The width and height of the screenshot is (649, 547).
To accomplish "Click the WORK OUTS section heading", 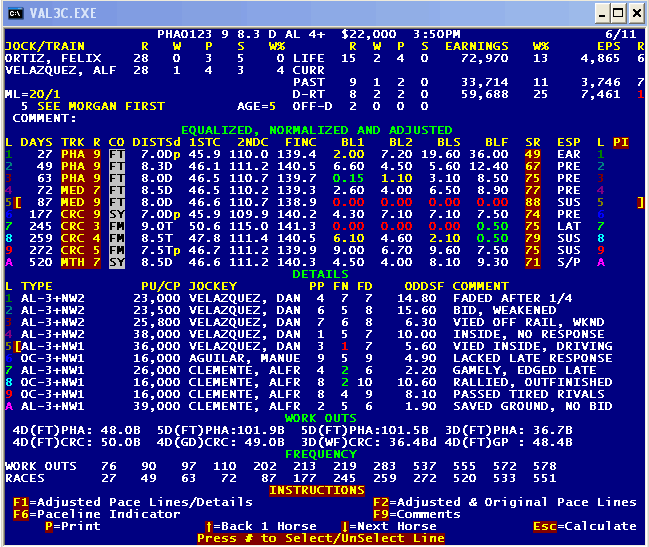I will click(x=321, y=418).
